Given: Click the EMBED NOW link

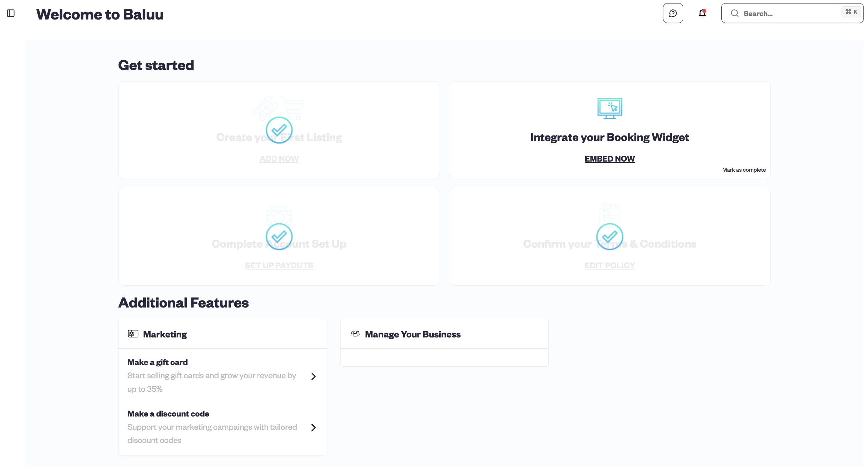Looking at the screenshot, I should [609, 159].
